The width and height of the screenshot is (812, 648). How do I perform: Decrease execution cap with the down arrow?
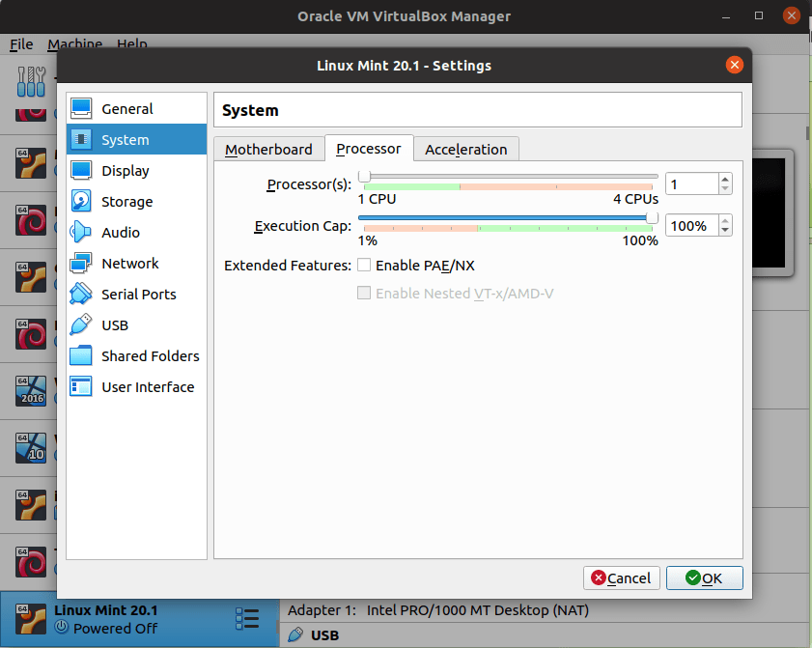pyautogui.click(x=725, y=231)
